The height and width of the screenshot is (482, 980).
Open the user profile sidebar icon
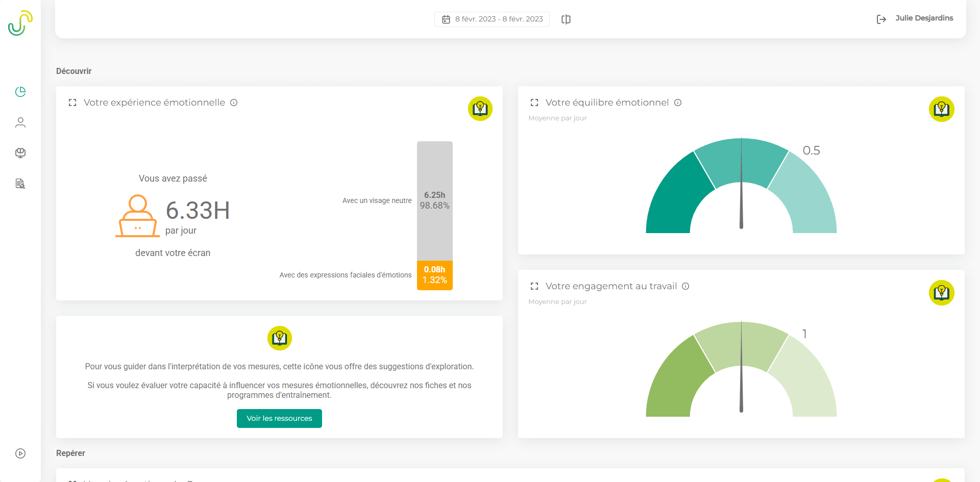coord(20,122)
